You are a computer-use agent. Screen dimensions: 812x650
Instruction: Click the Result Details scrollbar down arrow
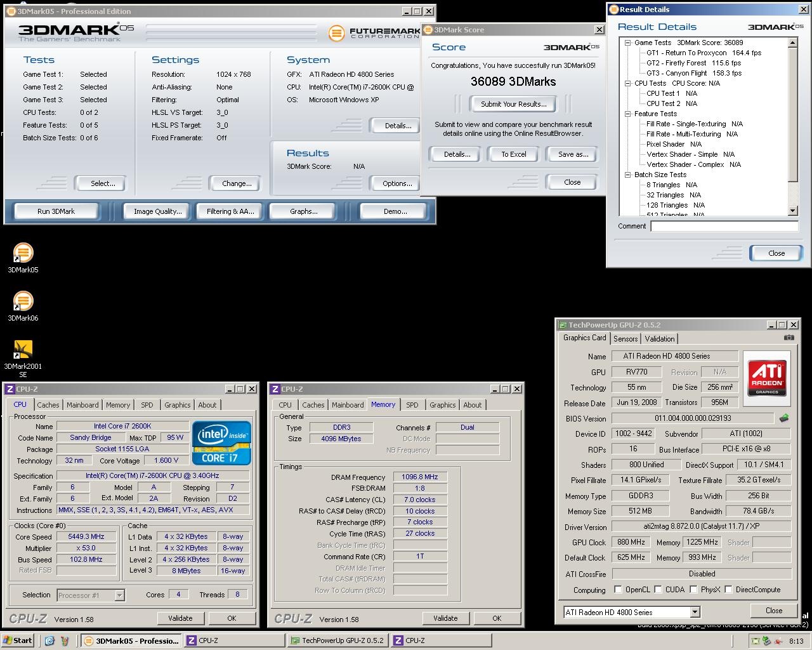pos(792,211)
